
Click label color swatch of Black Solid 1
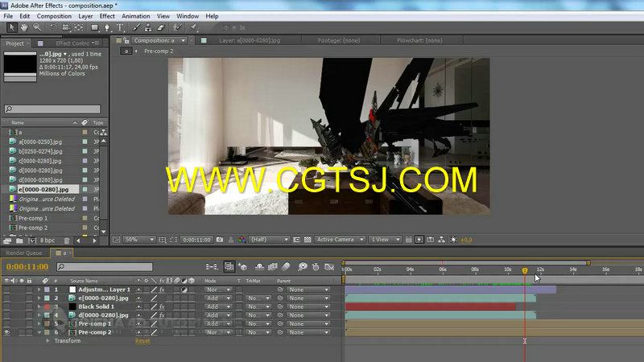47,306
